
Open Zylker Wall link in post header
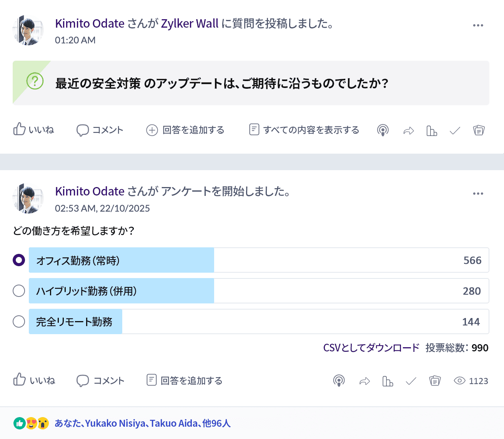click(190, 23)
